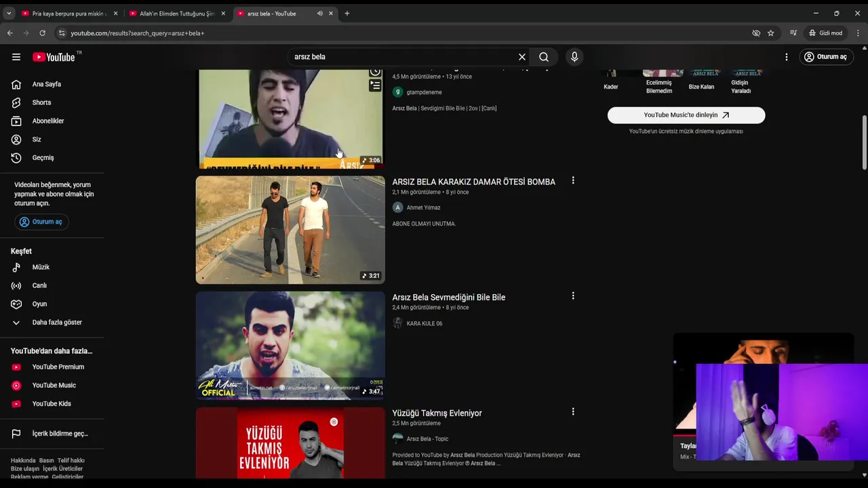Click YouTube Music'te dinleyin button
Screen dimensions: 868x488
coord(686,115)
